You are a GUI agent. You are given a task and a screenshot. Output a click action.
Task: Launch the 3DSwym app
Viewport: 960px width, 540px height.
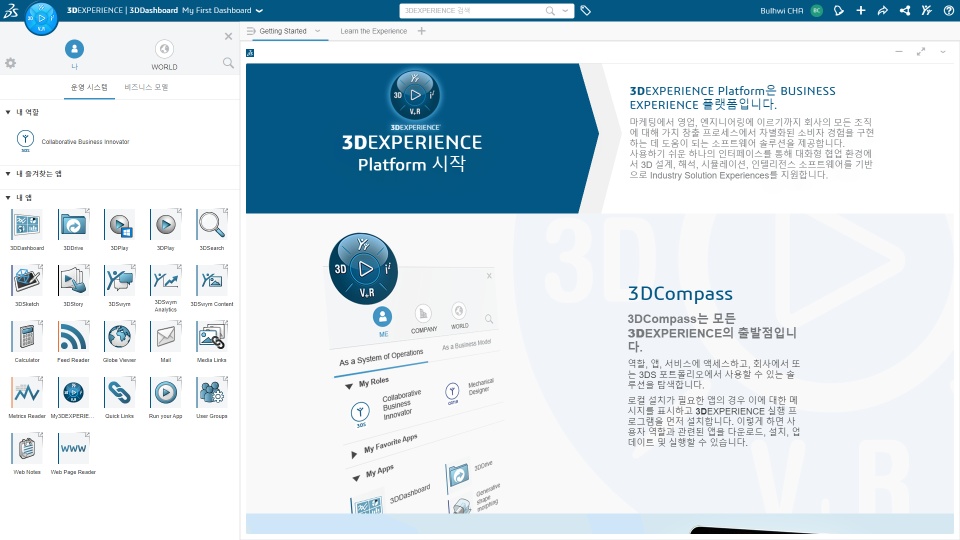(119, 281)
